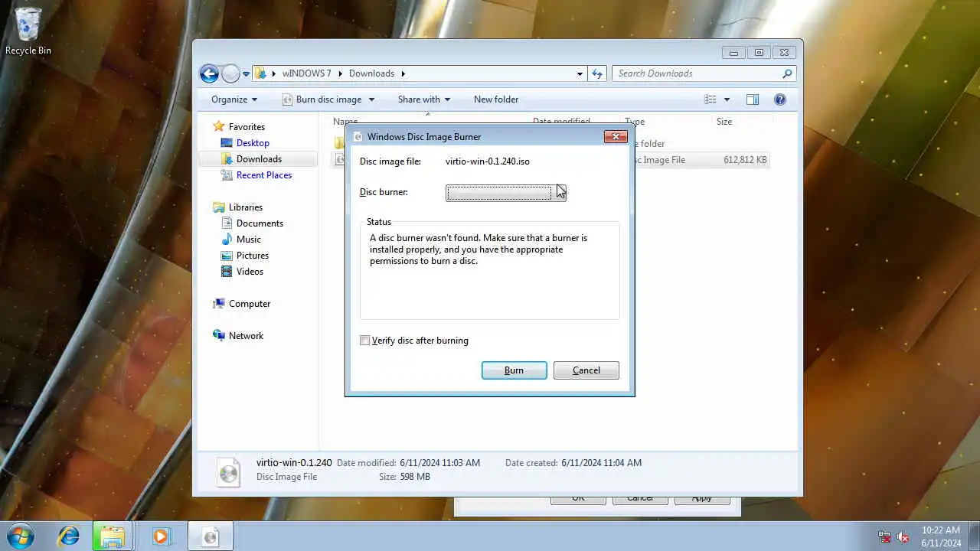Open the Share with menu
The height and width of the screenshot is (551, 980).
point(423,99)
